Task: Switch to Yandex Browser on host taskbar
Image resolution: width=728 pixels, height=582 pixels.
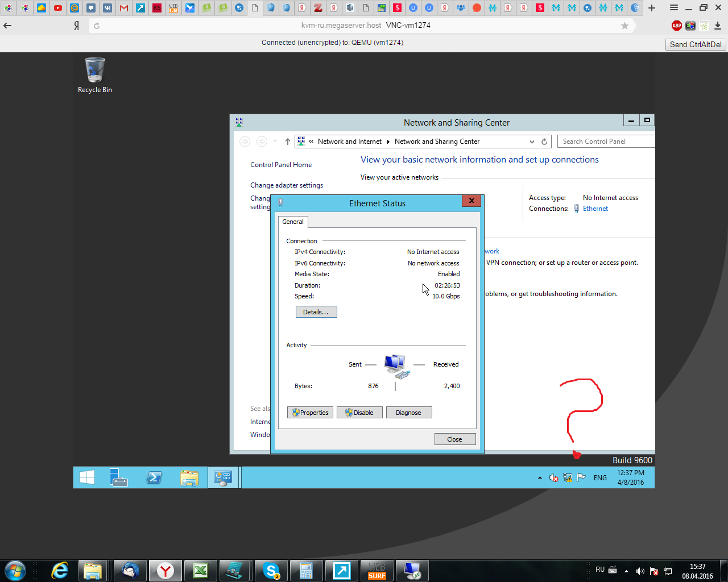Action: tap(166, 571)
